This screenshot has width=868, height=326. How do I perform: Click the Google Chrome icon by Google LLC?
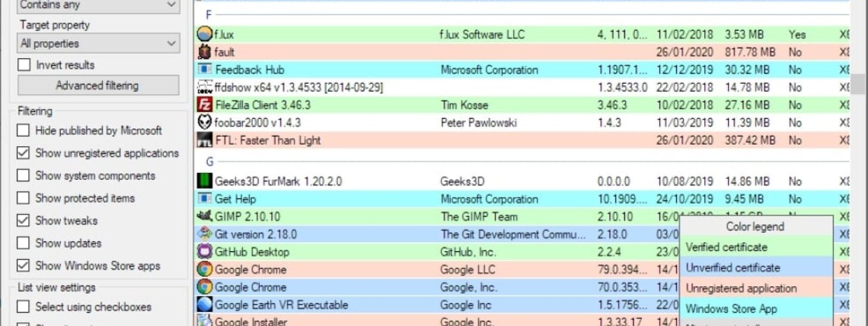[x=205, y=269]
